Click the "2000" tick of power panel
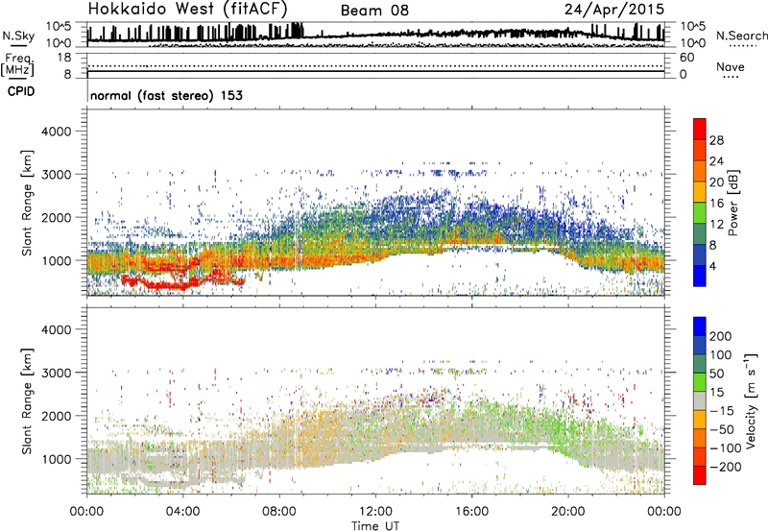The width and height of the screenshot is (768, 532). click(56, 217)
